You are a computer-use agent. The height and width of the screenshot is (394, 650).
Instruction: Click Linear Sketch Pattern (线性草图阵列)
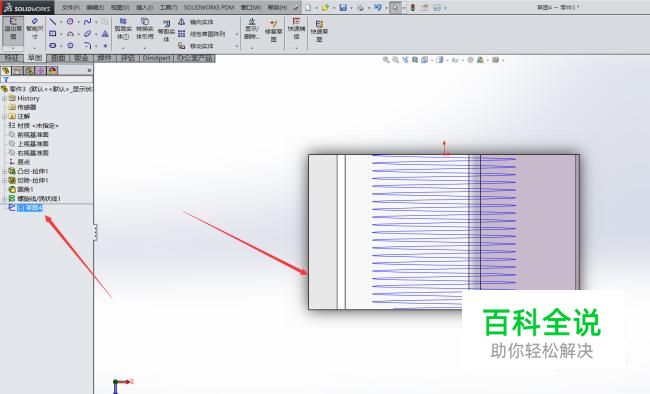(202, 34)
